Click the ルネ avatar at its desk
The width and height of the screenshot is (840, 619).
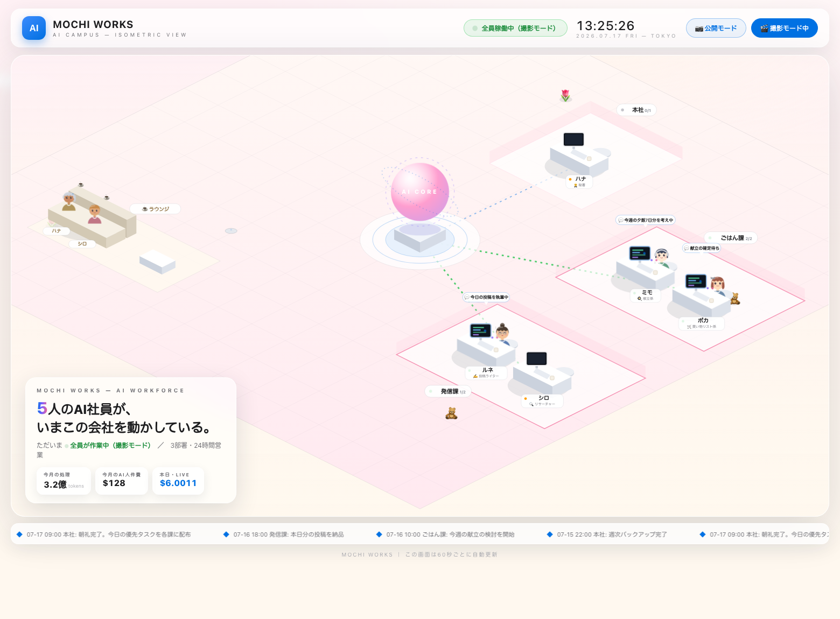(x=502, y=334)
